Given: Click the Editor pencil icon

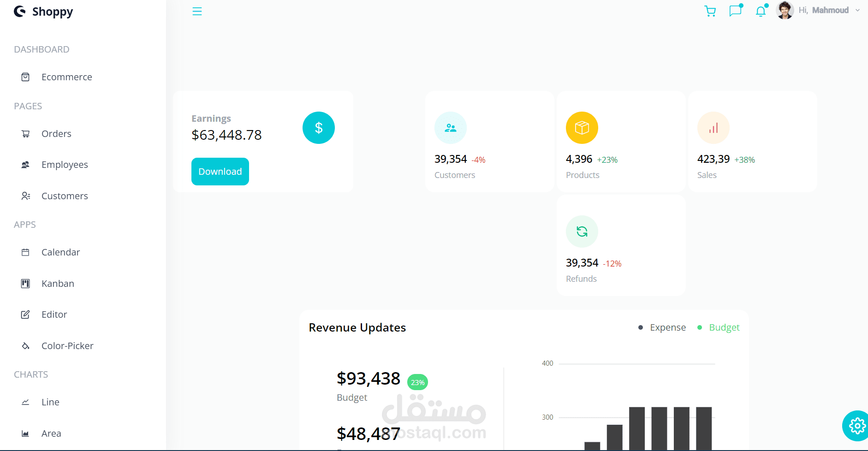Looking at the screenshot, I should [25, 315].
